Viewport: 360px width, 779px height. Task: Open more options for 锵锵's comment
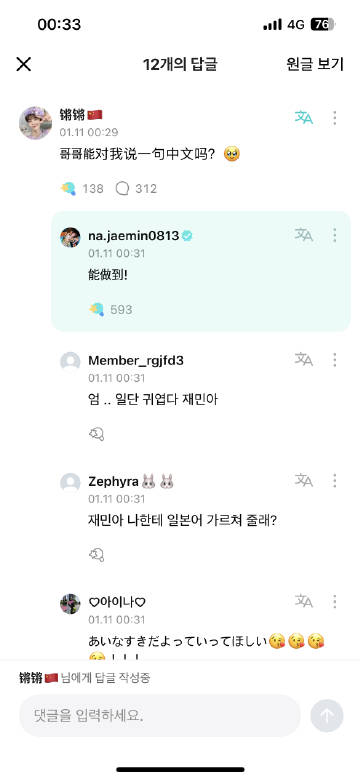click(335, 118)
